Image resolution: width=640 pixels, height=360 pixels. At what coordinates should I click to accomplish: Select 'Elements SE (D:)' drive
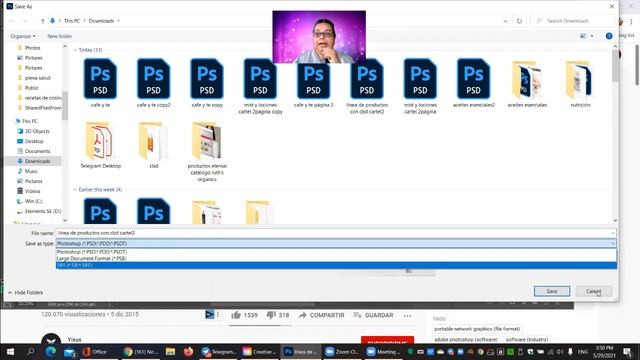(x=42, y=211)
